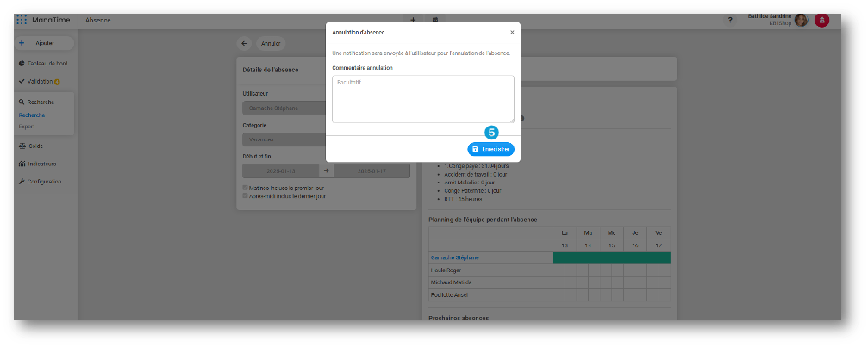868x347 pixels.
Task: Click the Annuler button
Action: (271, 43)
